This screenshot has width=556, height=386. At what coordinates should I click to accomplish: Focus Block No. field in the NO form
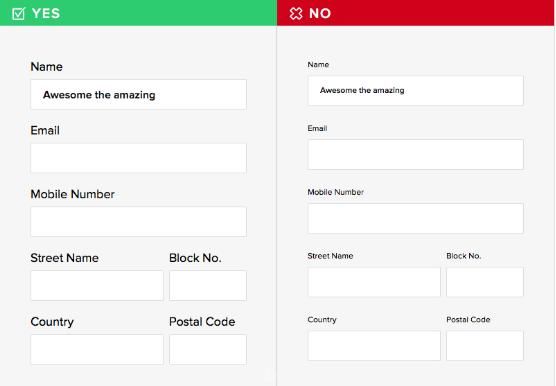485,282
